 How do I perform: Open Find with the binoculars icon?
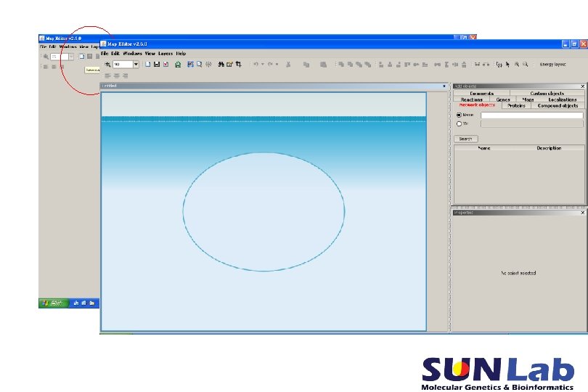(221, 65)
